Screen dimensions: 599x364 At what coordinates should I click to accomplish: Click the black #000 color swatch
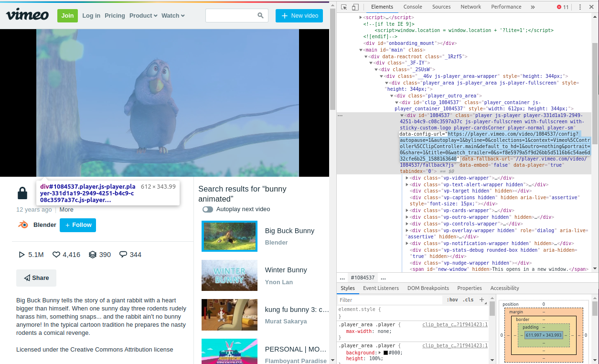385,353
